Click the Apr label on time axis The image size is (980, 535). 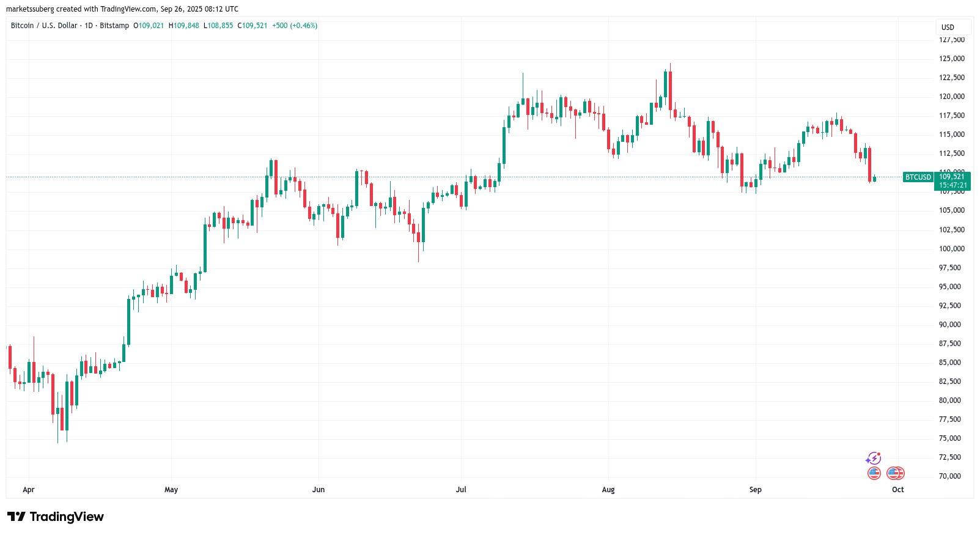28,489
